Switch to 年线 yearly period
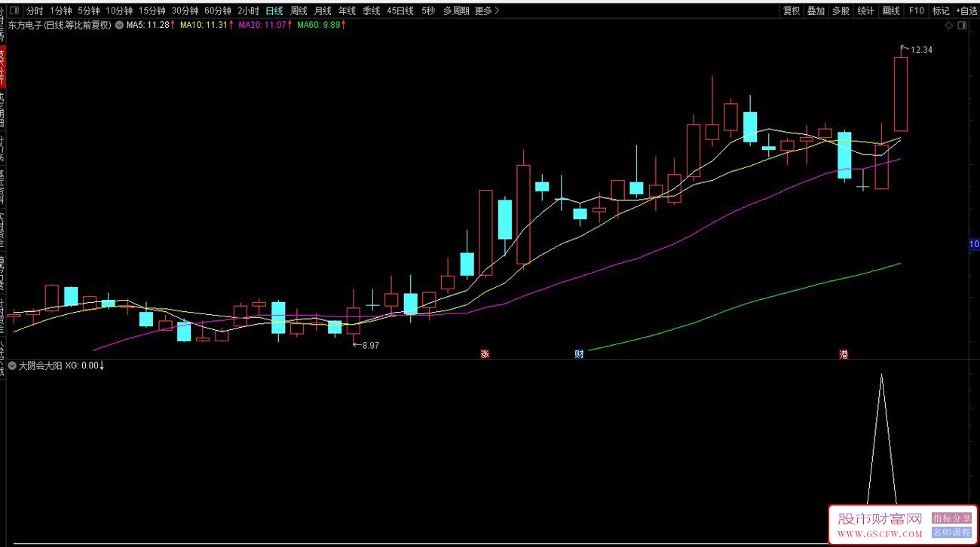The image size is (980, 547). click(x=347, y=11)
